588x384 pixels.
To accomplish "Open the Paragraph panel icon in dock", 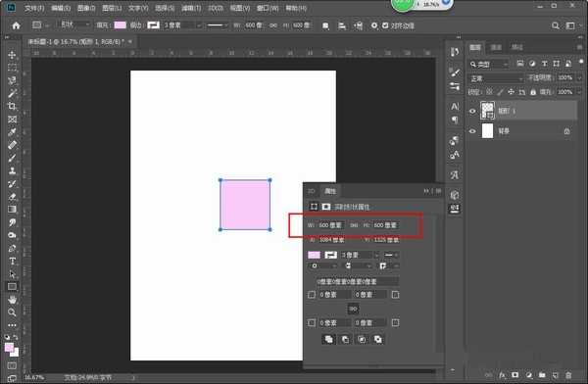I will point(455,120).
